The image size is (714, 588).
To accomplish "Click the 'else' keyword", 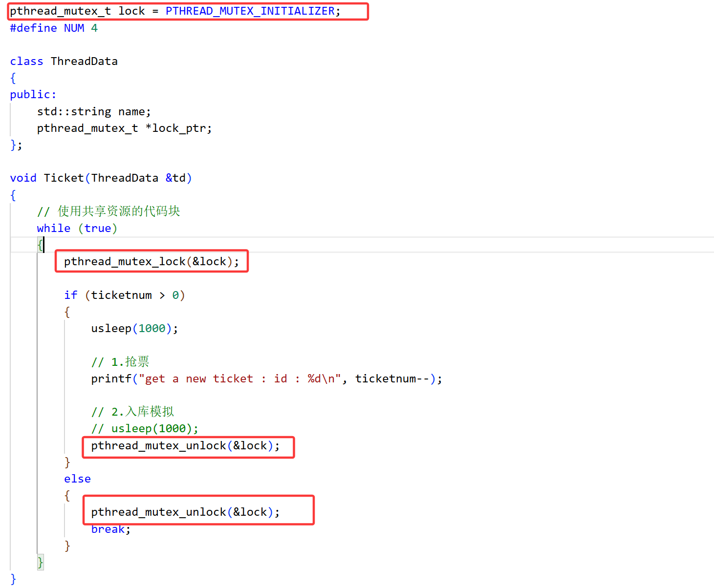I will pyautogui.click(x=77, y=479).
